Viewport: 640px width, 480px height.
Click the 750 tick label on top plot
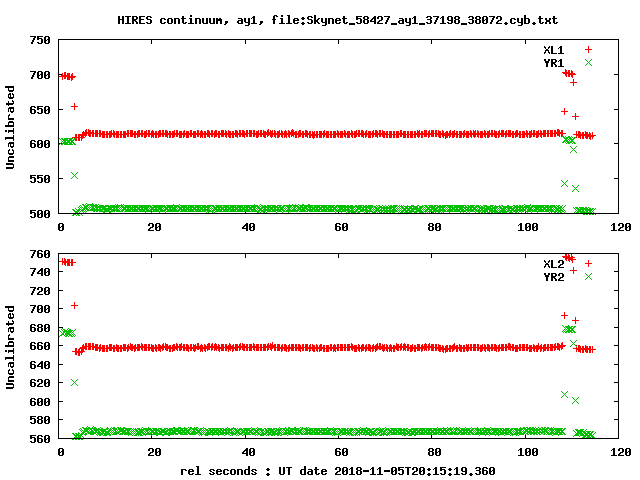tap(40, 40)
